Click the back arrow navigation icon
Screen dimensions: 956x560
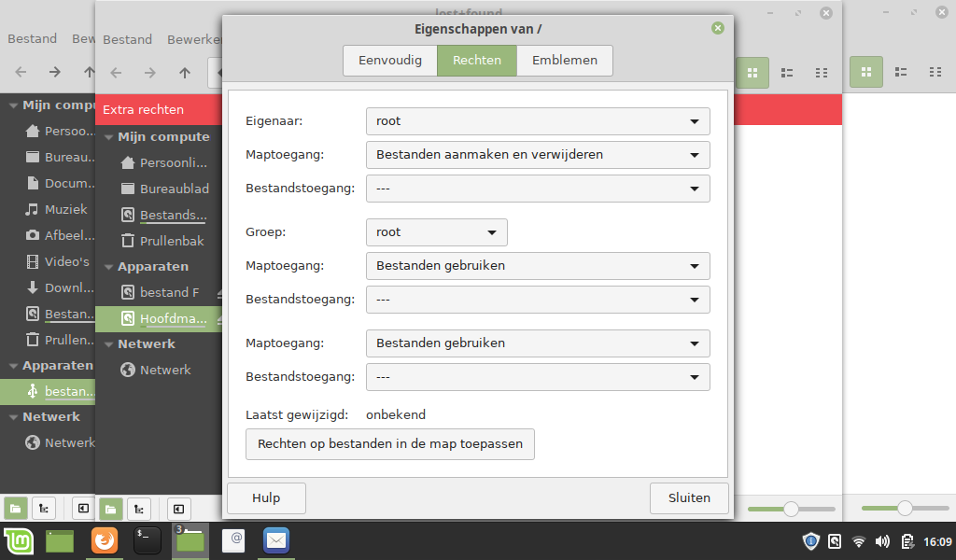tap(114, 72)
